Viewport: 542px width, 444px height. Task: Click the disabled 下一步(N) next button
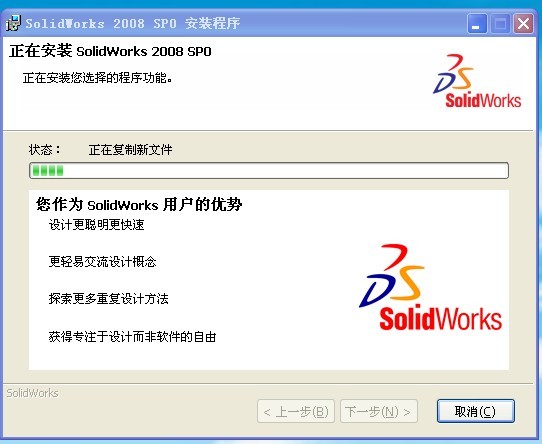[379, 411]
